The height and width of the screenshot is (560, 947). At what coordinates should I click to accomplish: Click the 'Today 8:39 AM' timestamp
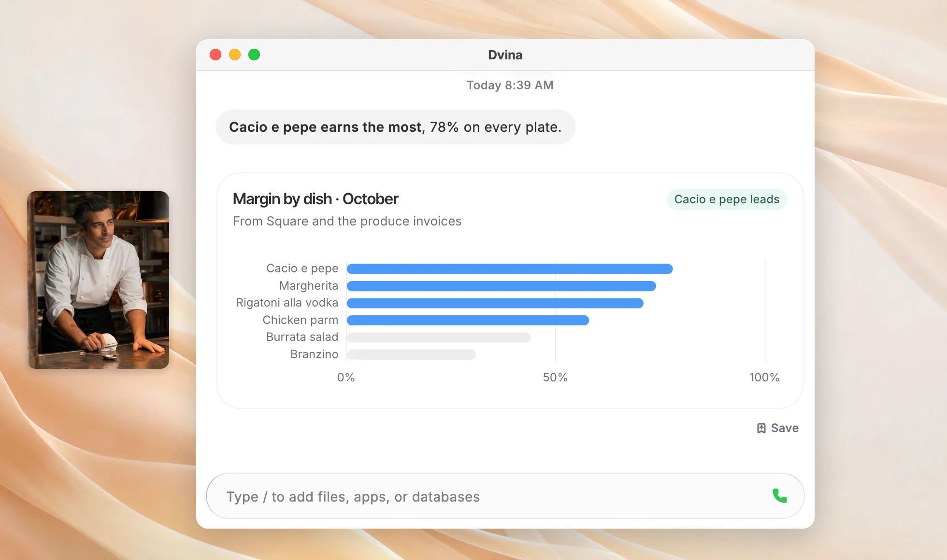tap(510, 85)
